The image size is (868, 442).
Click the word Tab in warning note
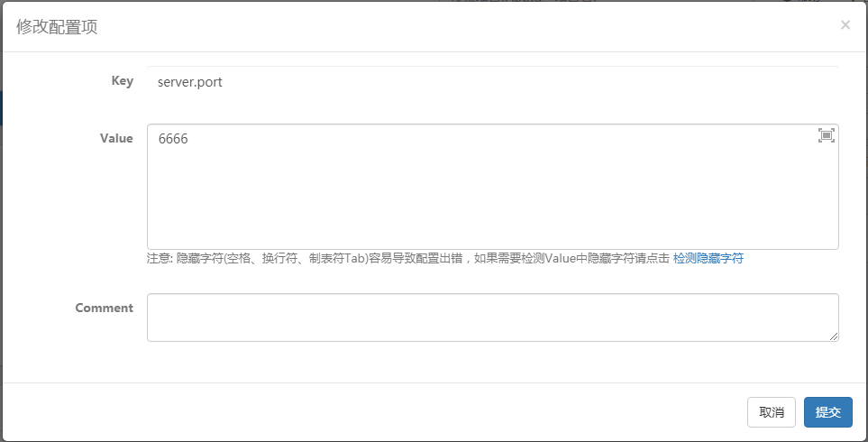[x=354, y=258]
